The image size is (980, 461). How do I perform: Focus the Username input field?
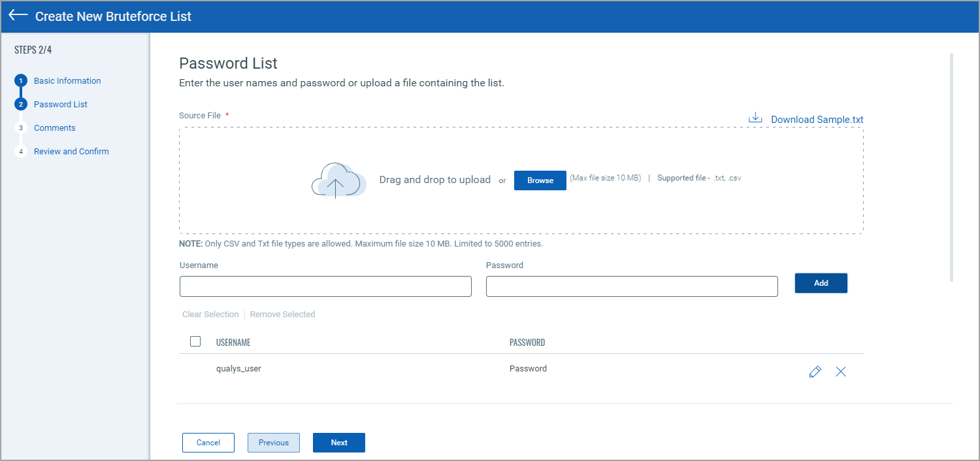click(x=325, y=286)
